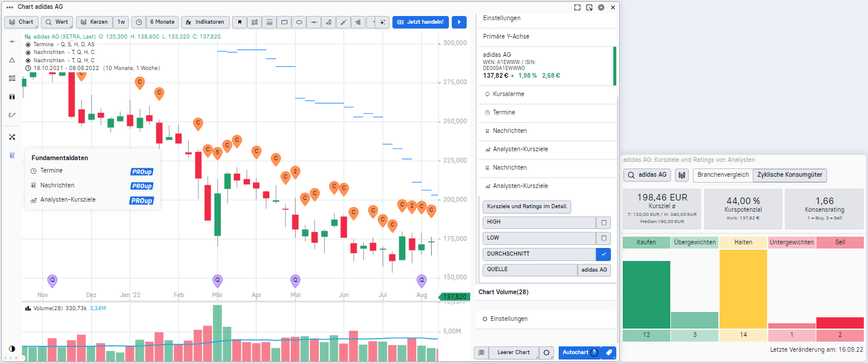868x363 pixels.
Task: Select the Zyklische Konsumgüter tab
Action: 790,175
